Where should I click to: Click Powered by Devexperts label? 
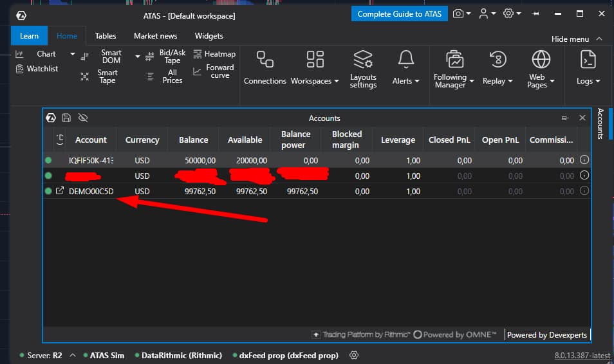tap(547, 335)
